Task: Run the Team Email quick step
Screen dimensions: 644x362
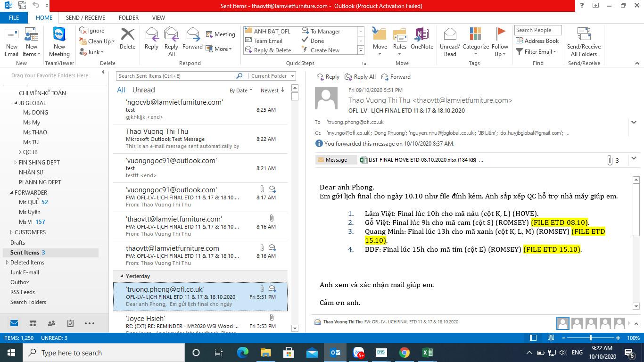Action: pos(264,41)
